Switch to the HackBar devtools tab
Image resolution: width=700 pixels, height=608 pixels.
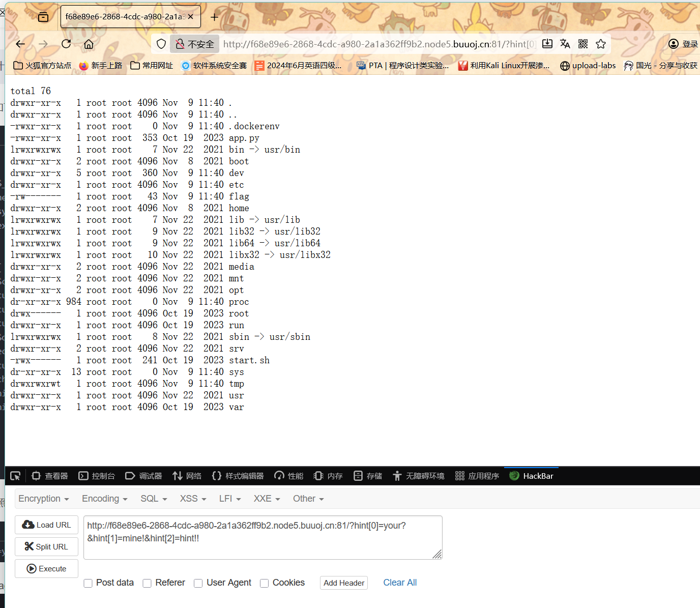point(532,476)
